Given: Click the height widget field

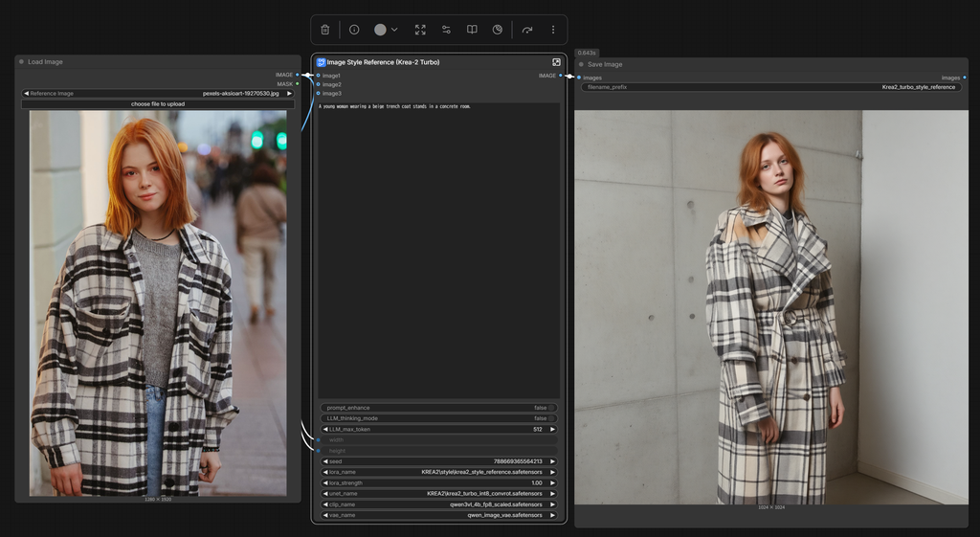Looking at the screenshot, I should point(438,451).
